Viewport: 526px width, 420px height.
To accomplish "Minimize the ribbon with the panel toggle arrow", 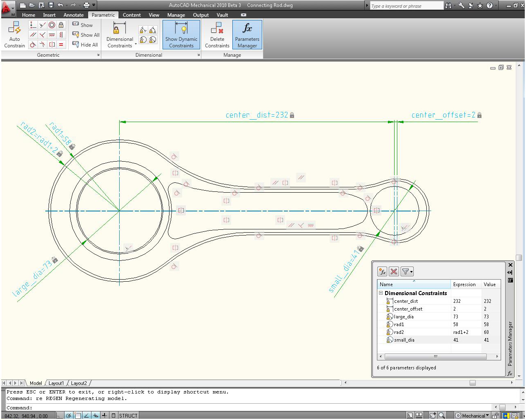I will pyautogui.click(x=244, y=15).
